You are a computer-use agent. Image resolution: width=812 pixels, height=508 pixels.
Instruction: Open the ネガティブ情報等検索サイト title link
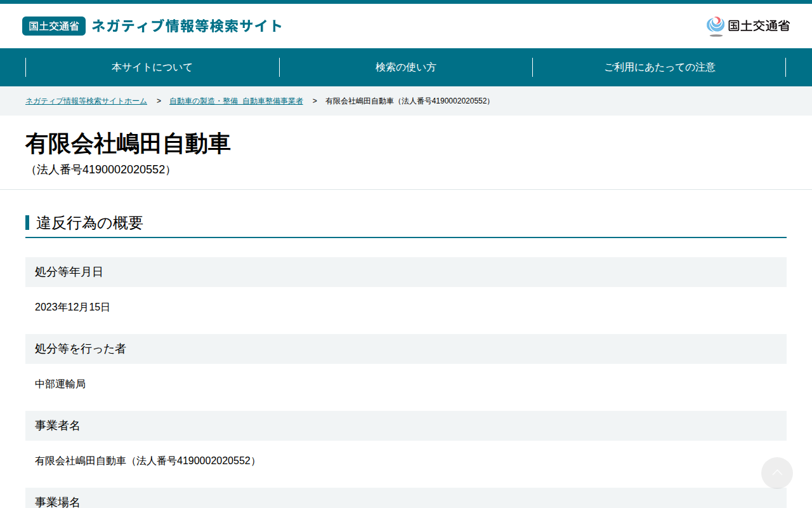coord(187,26)
